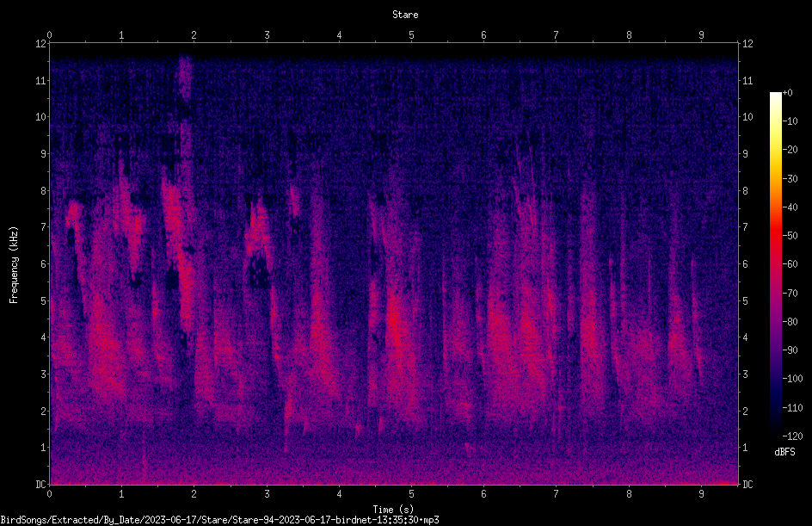Screen dimensions: 812x526
Task: Click the 2 second tick on top axis
Action: tap(194, 34)
